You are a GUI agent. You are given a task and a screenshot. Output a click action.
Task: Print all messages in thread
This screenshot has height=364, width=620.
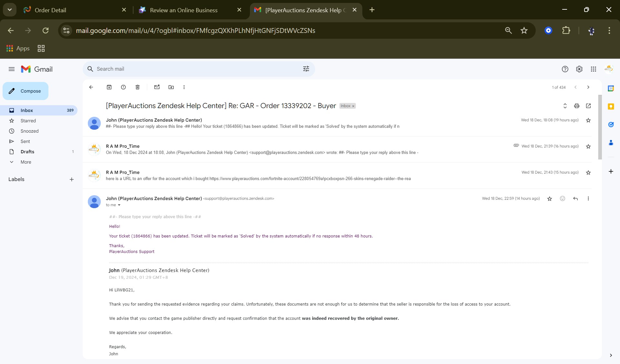coord(577,106)
